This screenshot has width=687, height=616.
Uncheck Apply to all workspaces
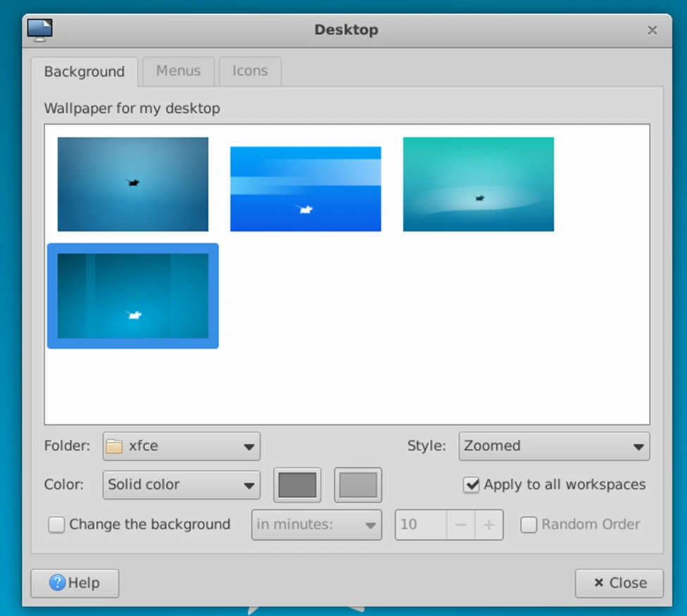pyautogui.click(x=472, y=485)
